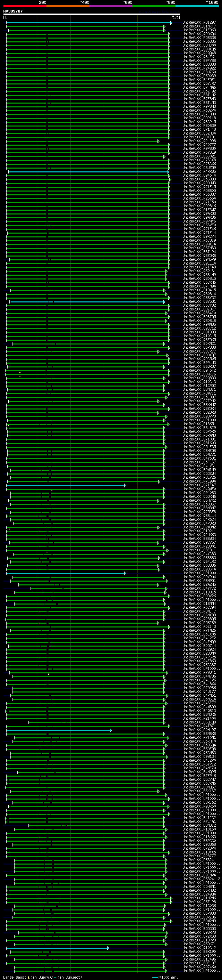Select hit label UniRef100_O94083
This screenshot has width=222, height=980.
[x=199, y=493]
